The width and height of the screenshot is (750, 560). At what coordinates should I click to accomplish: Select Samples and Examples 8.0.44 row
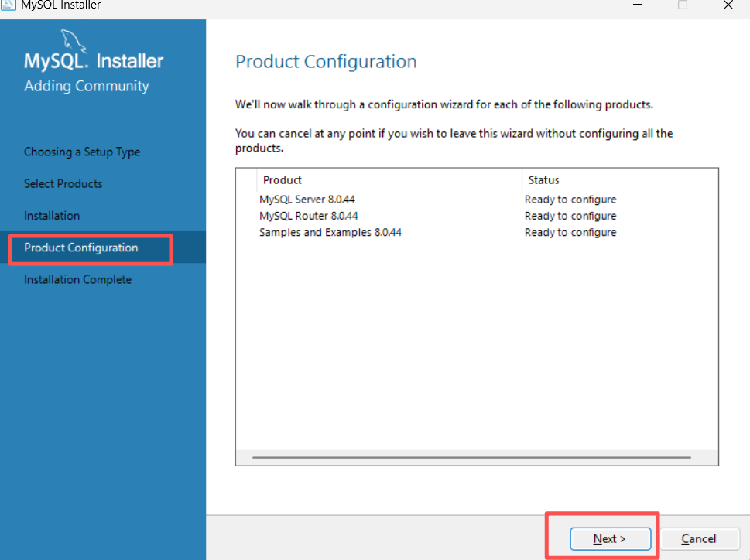tap(477, 232)
